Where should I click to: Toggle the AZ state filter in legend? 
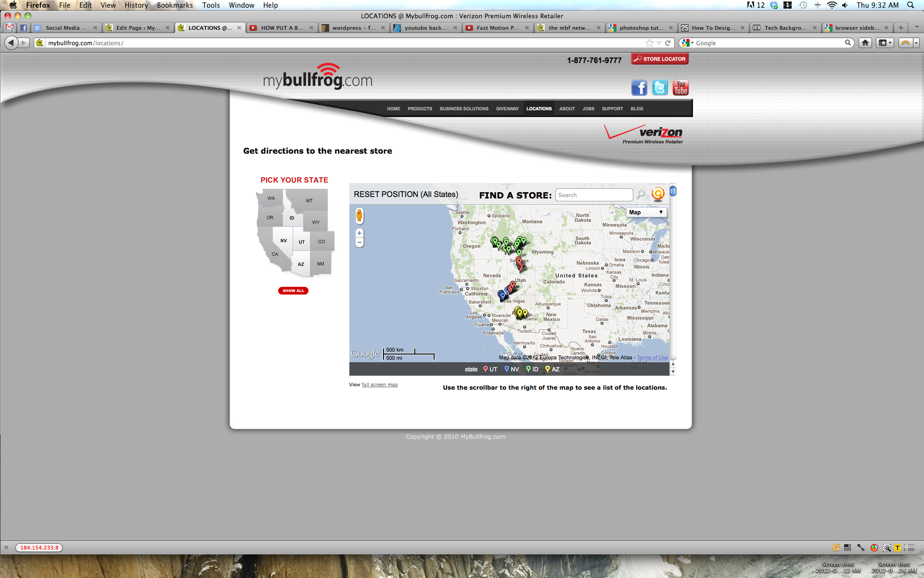pos(552,369)
